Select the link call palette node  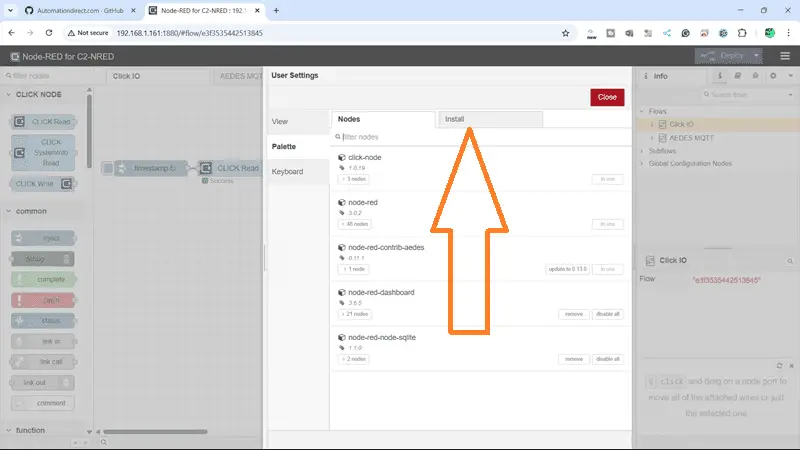[x=43, y=362]
